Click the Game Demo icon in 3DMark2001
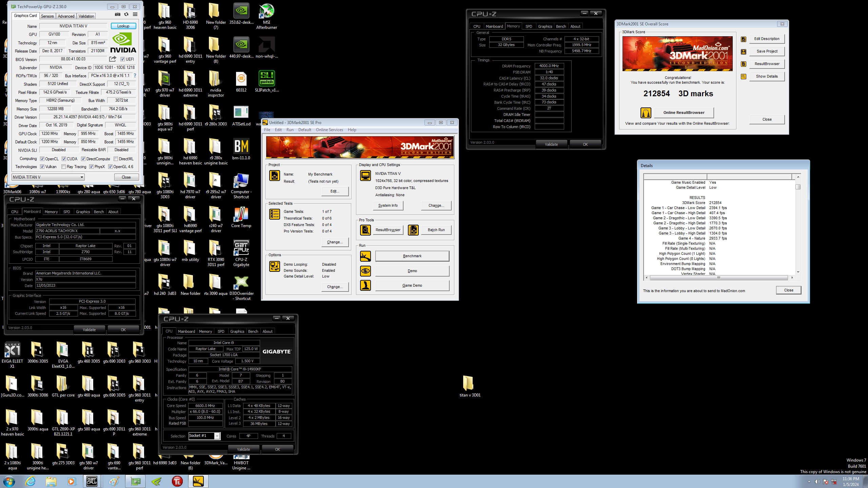This screenshot has width=868, height=488. tap(366, 285)
